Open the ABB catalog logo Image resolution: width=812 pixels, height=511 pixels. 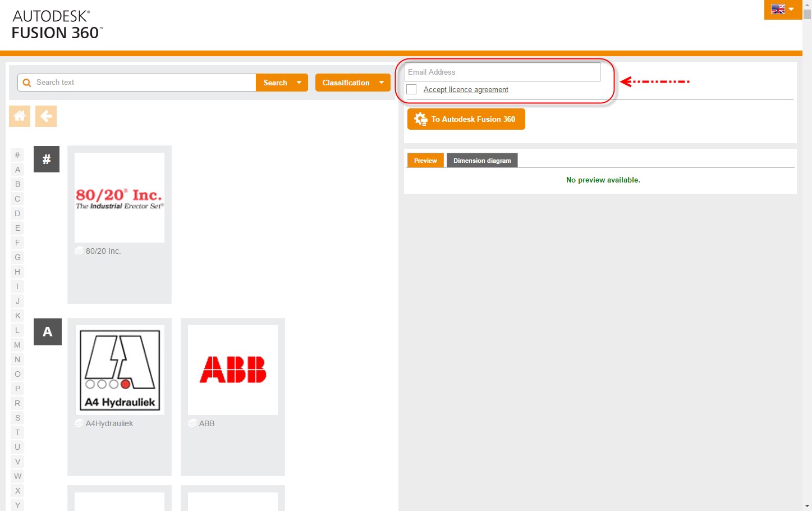point(233,370)
